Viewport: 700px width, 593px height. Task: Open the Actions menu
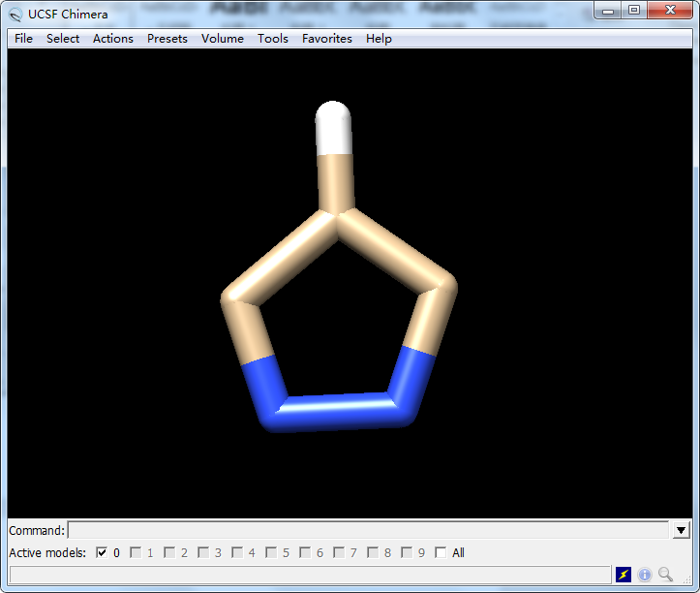point(113,39)
